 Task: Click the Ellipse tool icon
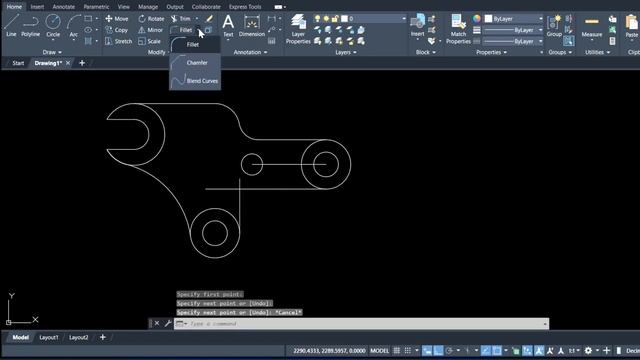[88, 30]
